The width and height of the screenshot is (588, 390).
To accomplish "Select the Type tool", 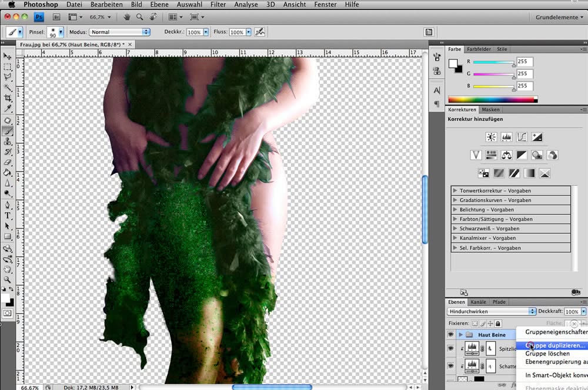I will [x=8, y=216].
